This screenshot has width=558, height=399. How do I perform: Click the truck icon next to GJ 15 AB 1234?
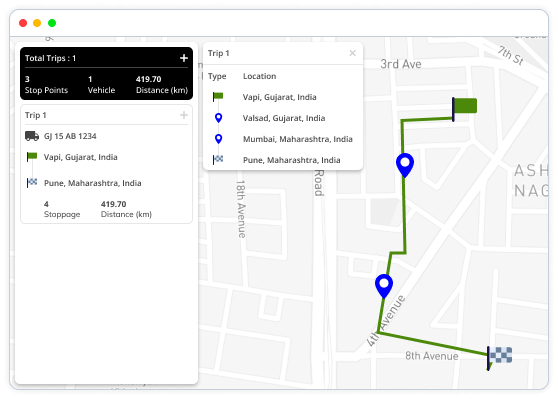(32, 136)
